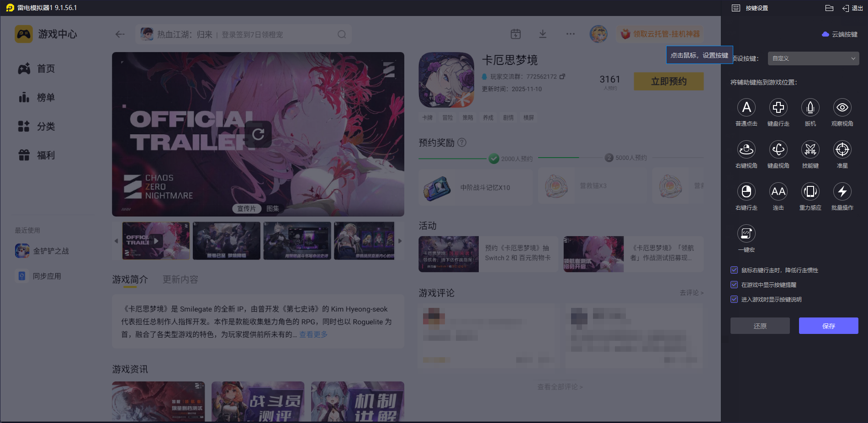Select the 扳机 trigger key icon

tap(810, 107)
